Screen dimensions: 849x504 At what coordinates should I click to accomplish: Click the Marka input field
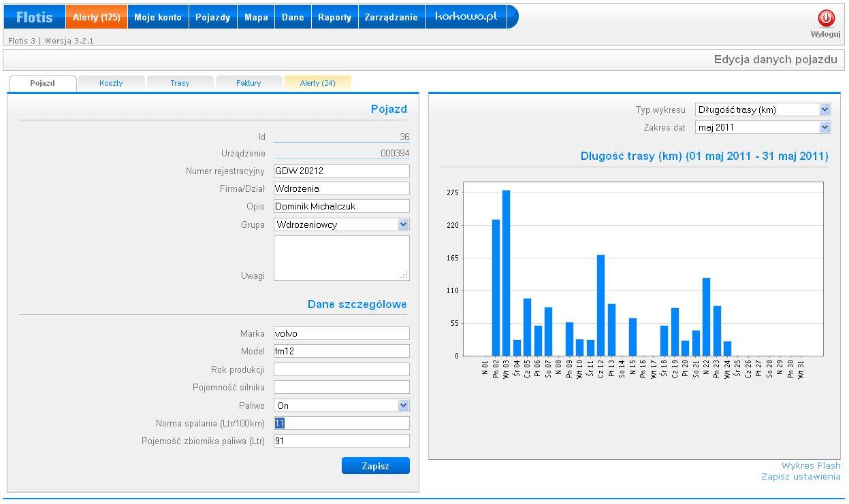tap(342, 333)
